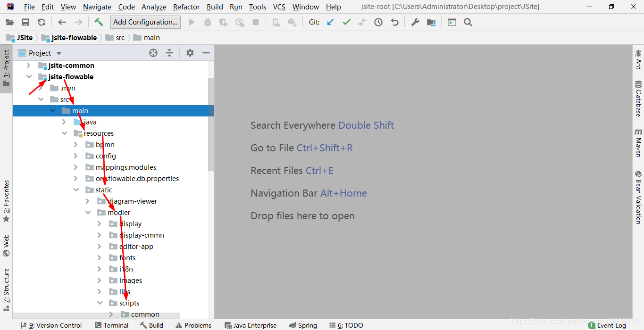The image size is (644, 330).
Task: Show Git history with the clock icon
Action: [378, 22]
